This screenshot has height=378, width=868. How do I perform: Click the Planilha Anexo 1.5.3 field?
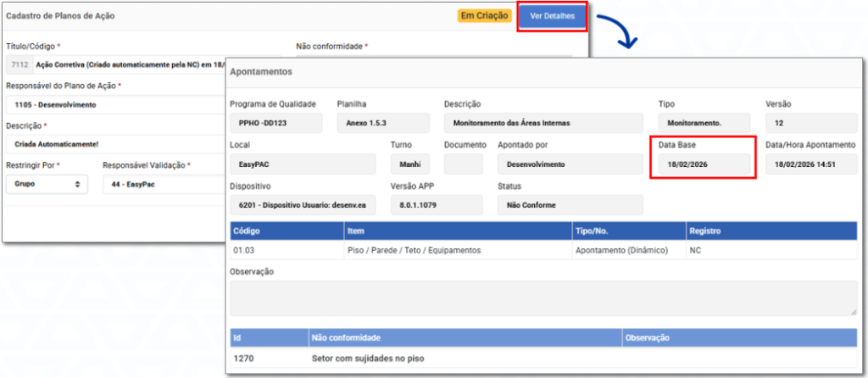point(384,123)
